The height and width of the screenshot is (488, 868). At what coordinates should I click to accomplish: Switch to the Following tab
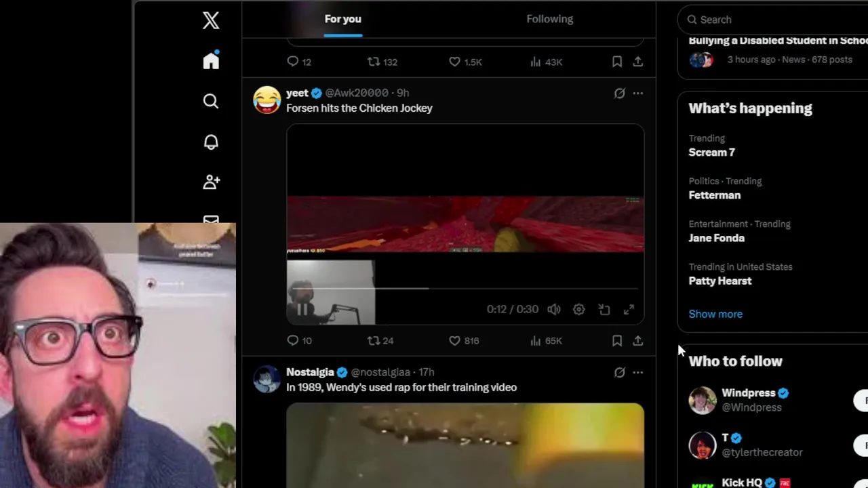coord(550,19)
